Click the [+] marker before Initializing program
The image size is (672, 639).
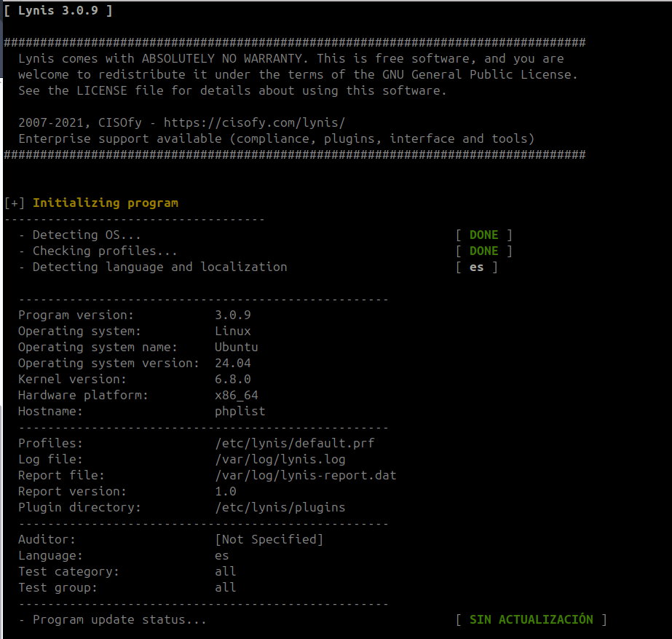pyautogui.click(x=15, y=203)
